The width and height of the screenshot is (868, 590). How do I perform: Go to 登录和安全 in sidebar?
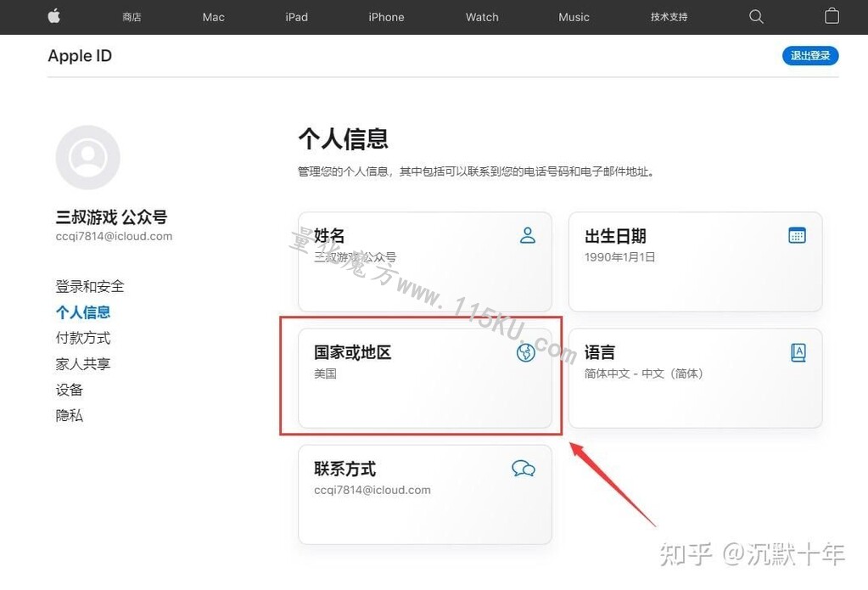[90, 286]
